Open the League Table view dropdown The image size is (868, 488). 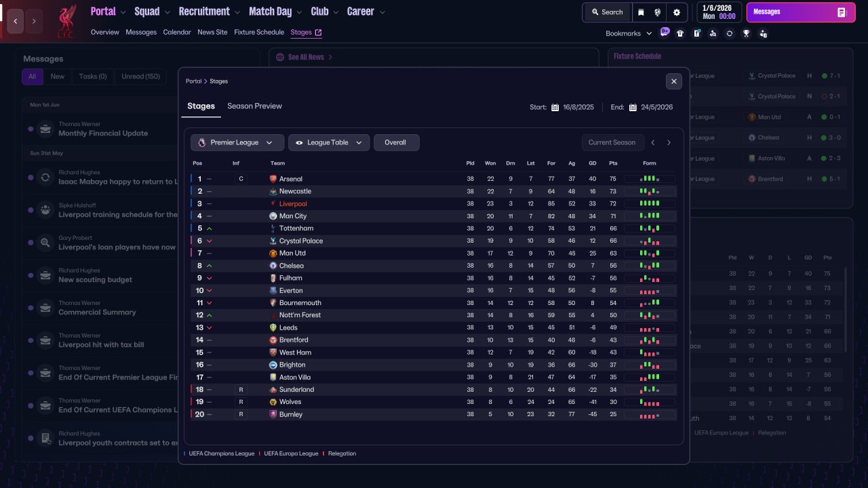coord(329,142)
